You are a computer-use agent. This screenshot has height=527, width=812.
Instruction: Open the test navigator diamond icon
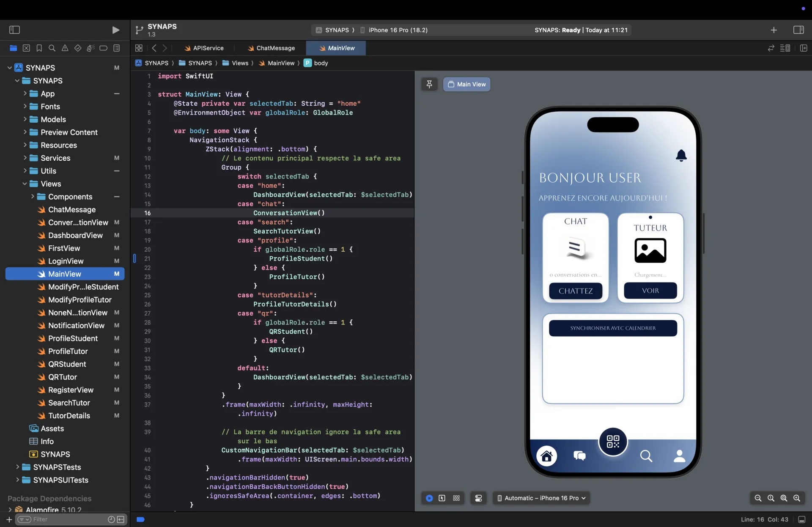click(78, 48)
